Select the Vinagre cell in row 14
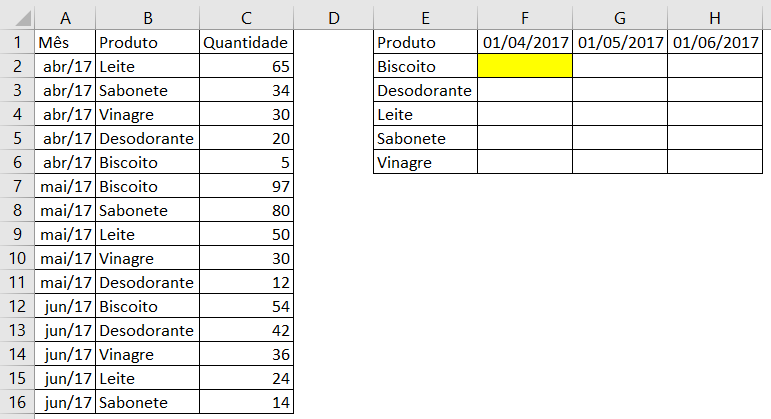 pos(147,354)
